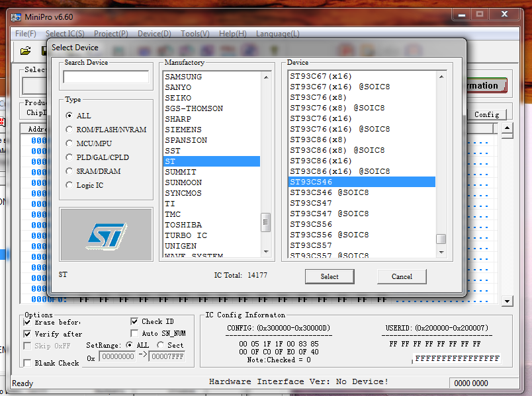Select SHARP in Manufactory list

(x=212, y=119)
